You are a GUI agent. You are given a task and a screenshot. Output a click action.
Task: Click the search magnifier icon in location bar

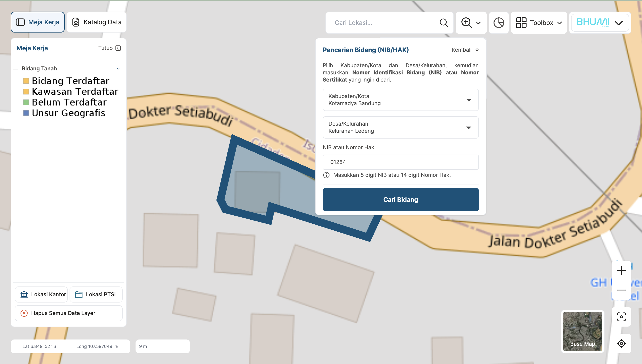pos(443,23)
